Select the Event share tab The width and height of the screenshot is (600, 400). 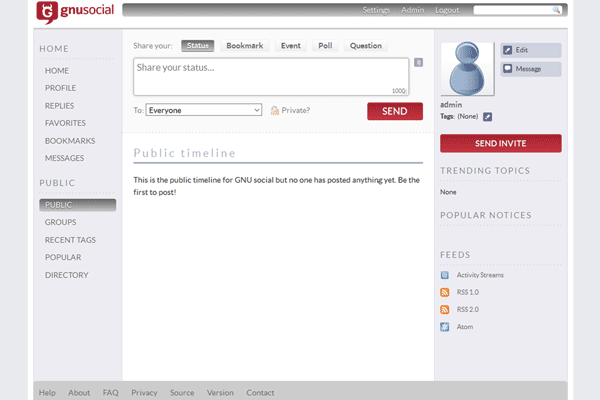(290, 46)
